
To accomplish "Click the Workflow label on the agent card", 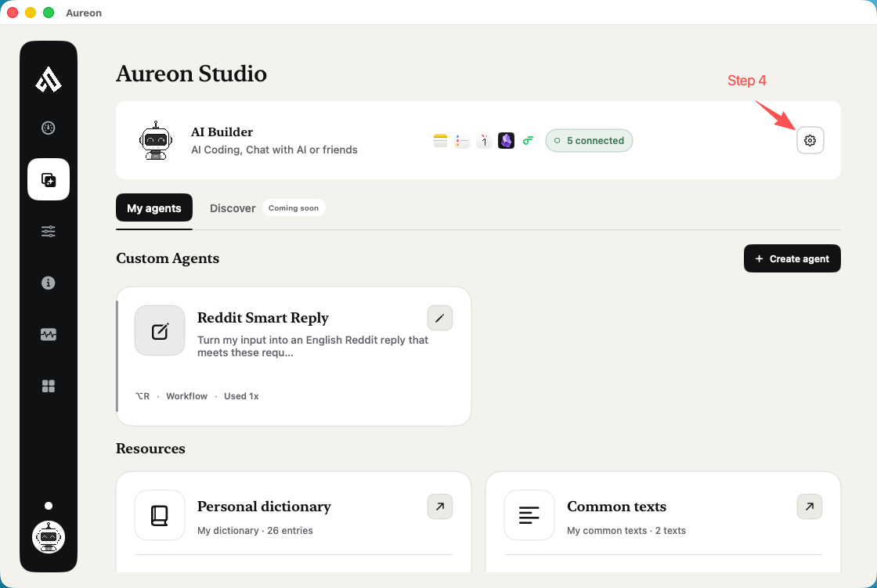I will point(187,396).
